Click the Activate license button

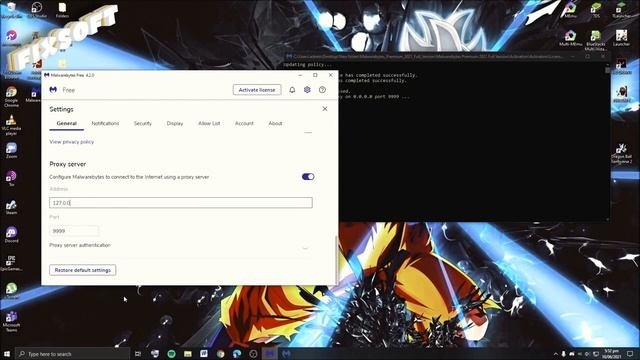pyautogui.click(x=257, y=90)
